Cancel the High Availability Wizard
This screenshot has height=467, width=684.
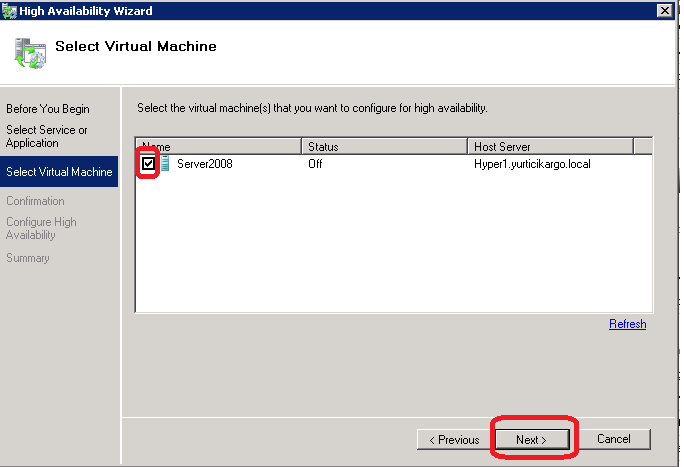click(x=613, y=439)
